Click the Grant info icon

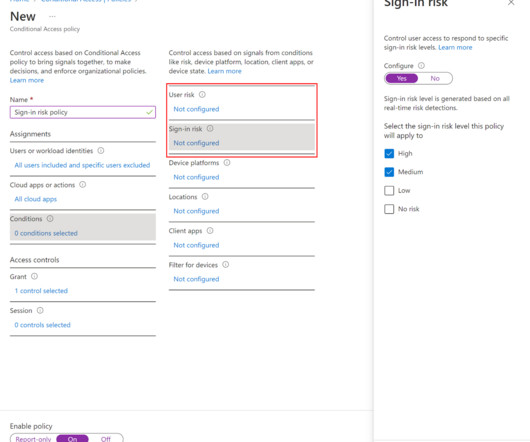click(34, 276)
